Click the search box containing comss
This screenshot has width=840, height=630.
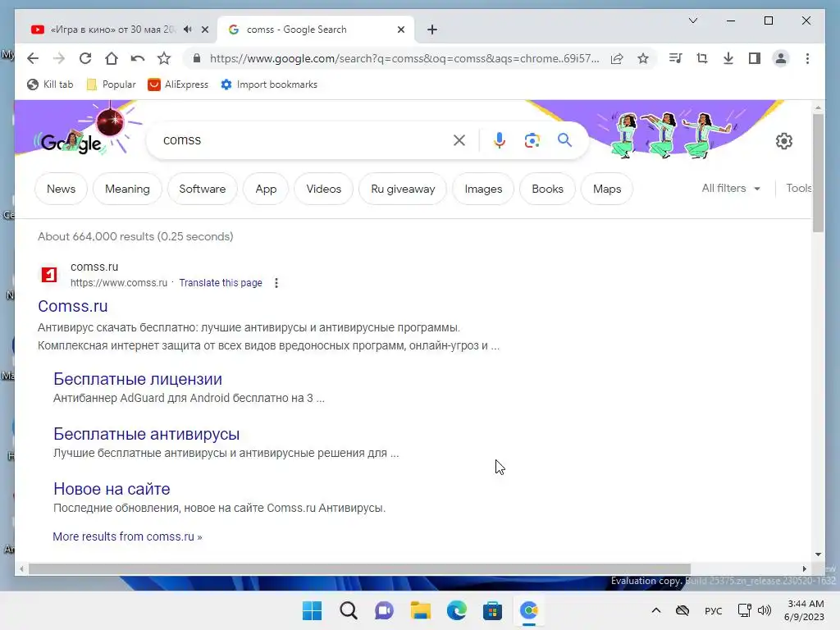(303, 140)
